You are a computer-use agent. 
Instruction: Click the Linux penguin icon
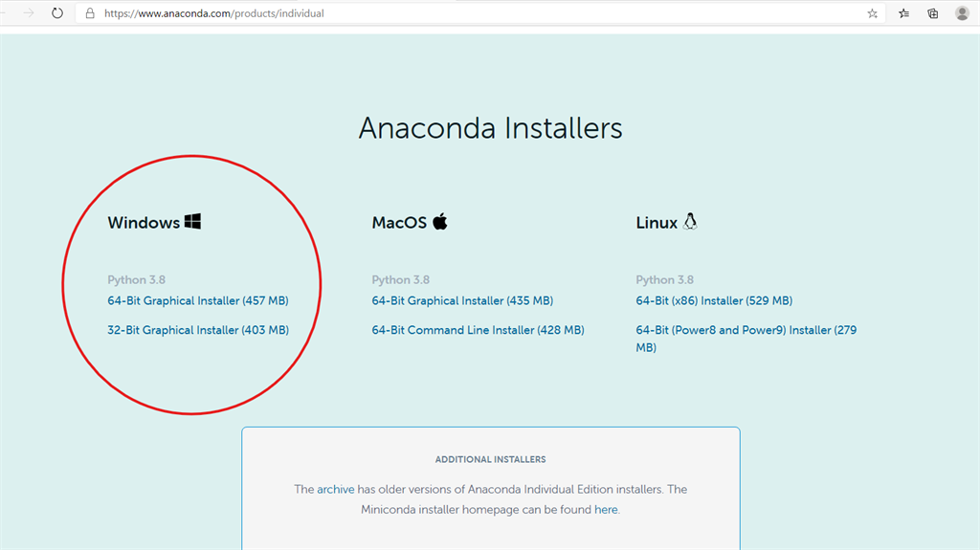coord(690,221)
